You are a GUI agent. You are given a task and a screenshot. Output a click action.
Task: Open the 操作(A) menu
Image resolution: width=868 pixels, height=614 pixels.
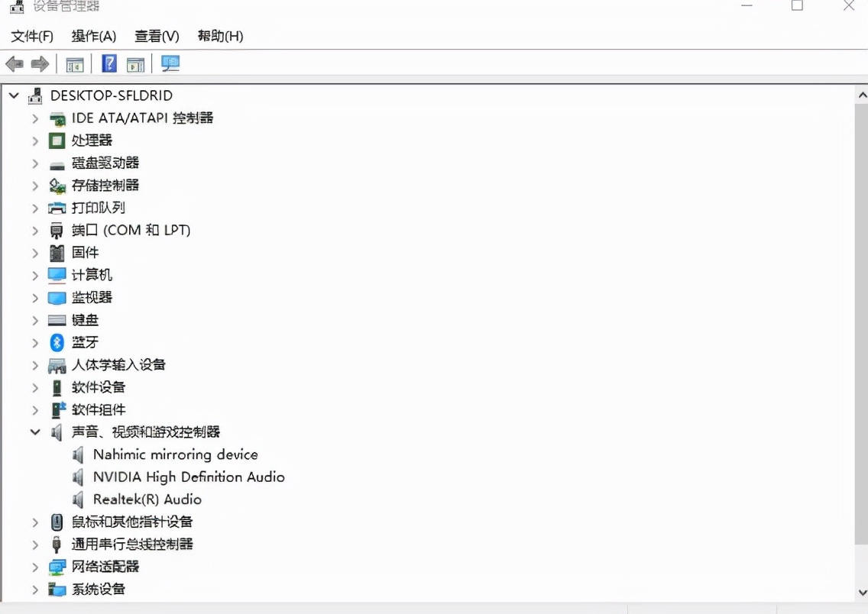click(x=95, y=36)
